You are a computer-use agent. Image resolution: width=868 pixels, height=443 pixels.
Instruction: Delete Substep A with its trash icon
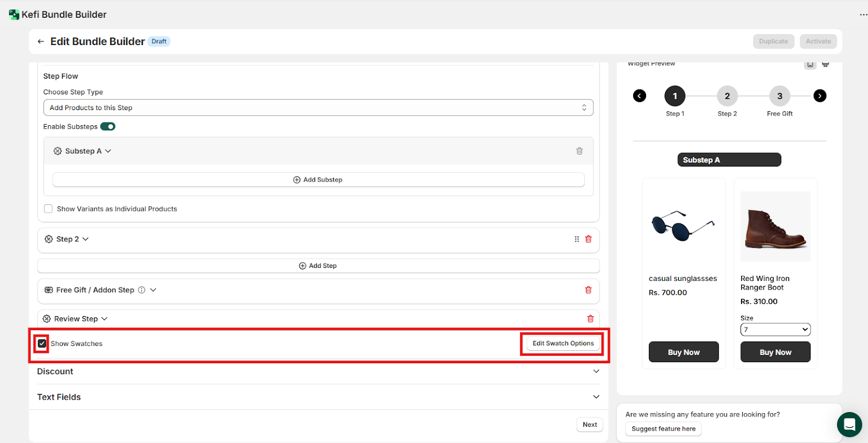click(579, 151)
